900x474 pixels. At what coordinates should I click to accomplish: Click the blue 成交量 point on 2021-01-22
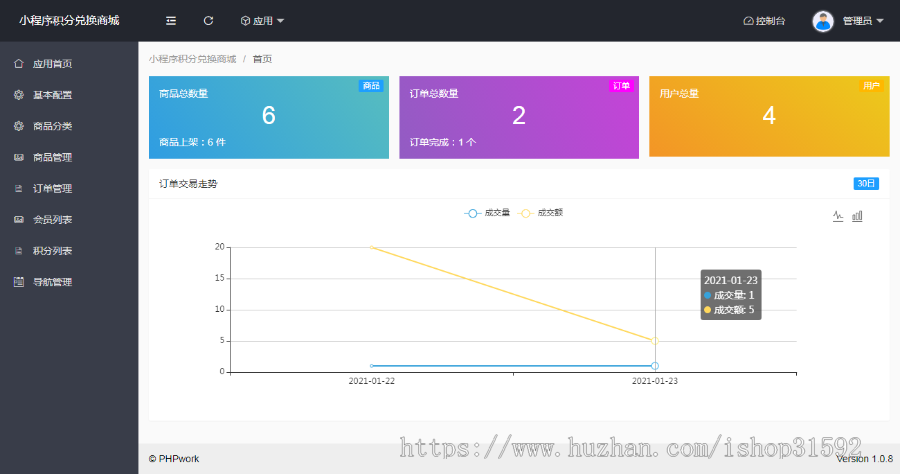(372, 366)
